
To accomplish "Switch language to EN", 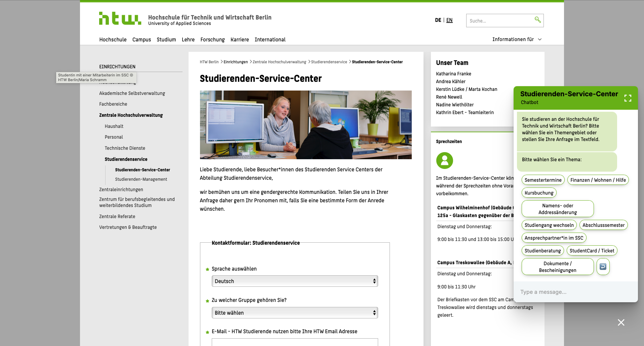I will tap(449, 20).
